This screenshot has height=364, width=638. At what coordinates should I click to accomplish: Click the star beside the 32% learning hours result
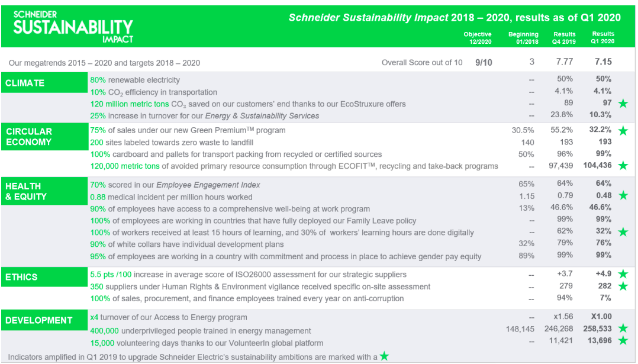click(623, 232)
